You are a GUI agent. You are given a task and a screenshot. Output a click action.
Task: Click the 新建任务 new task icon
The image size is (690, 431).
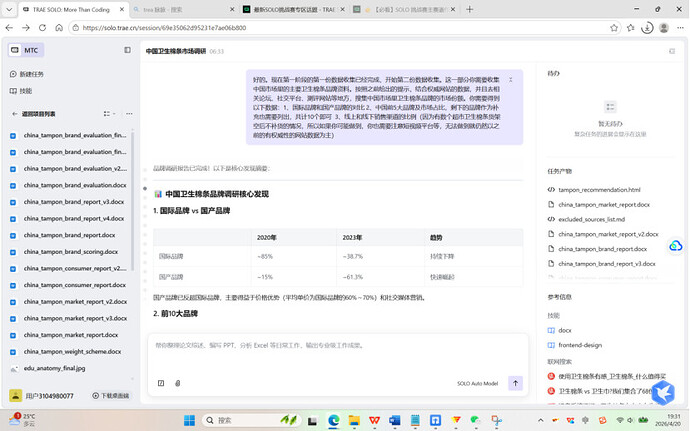pyautogui.click(x=14, y=74)
